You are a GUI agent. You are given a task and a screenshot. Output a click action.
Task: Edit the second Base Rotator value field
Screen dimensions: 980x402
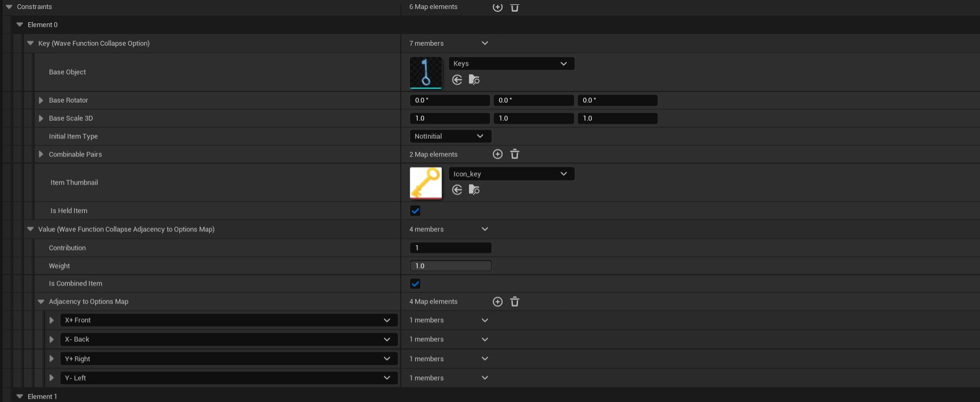point(533,100)
